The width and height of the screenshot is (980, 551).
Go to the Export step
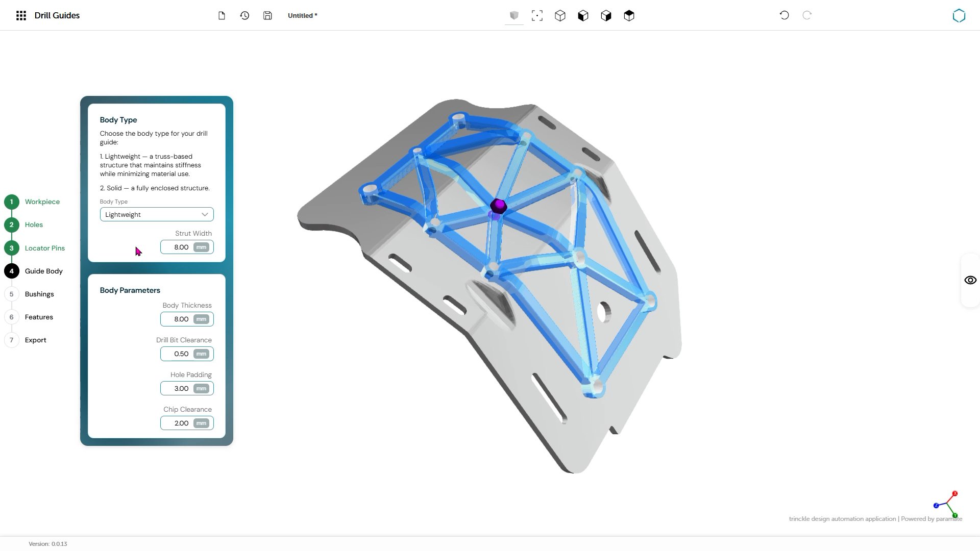tap(36, 340)
